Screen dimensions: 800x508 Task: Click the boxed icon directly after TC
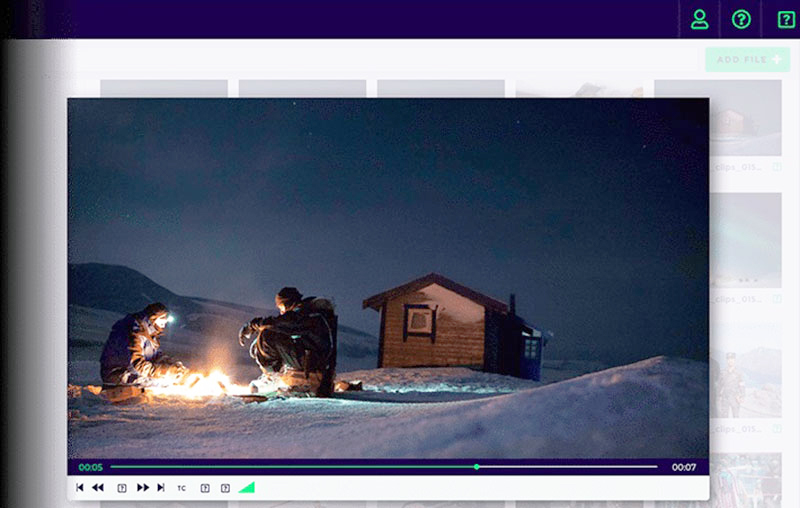click(205, 488)
